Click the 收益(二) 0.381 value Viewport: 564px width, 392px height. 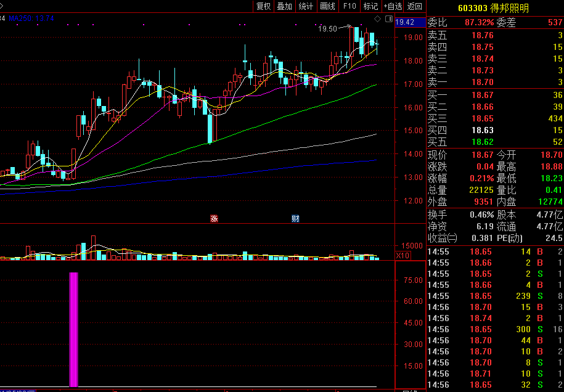click(x=482, y=238)
